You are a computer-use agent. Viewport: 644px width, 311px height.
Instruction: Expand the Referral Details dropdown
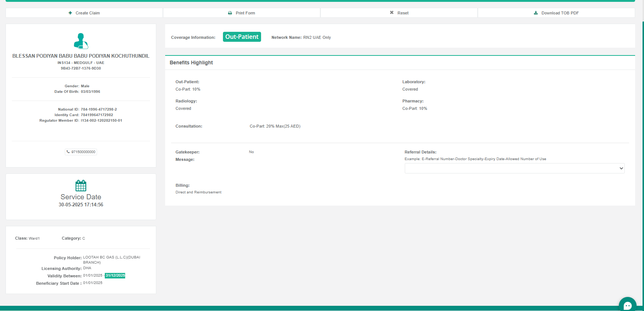pos(514,168)
